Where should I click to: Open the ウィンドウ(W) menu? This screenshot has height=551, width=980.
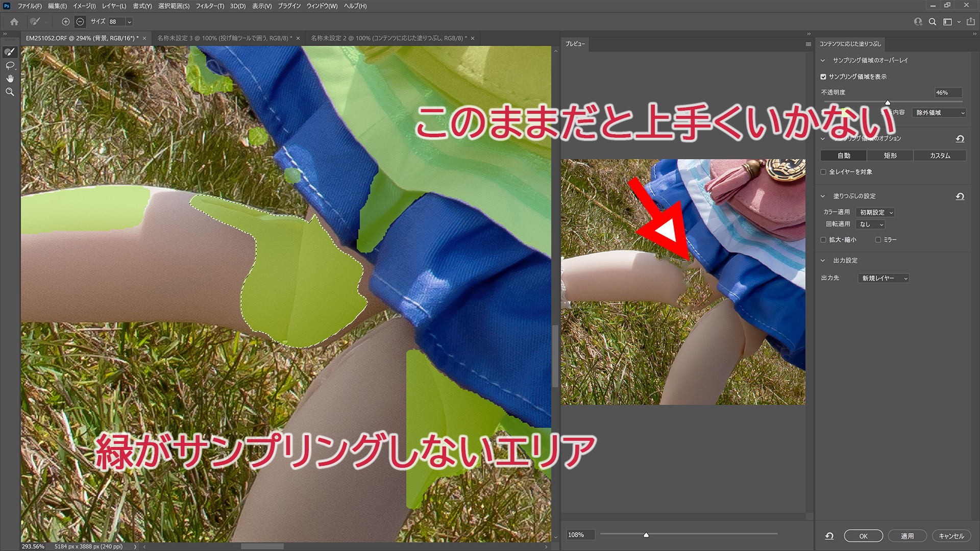(322, 6)
